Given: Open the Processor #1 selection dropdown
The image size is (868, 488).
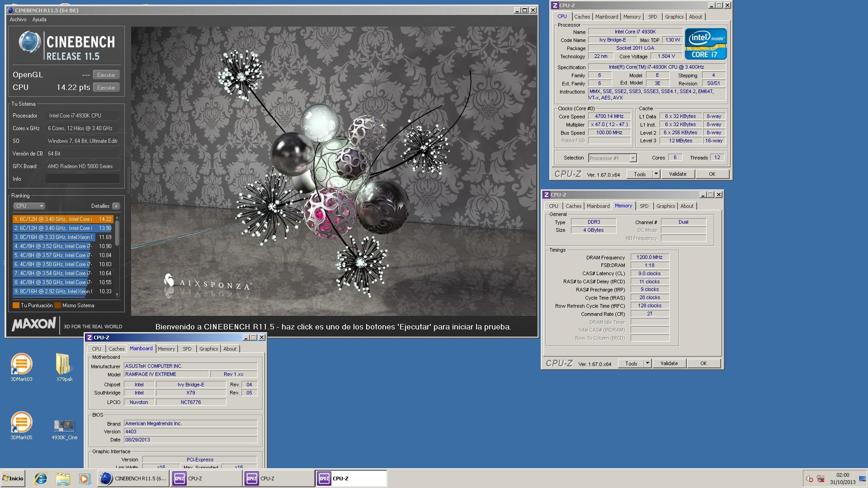Looking at the screenshot, I should 613,158.
